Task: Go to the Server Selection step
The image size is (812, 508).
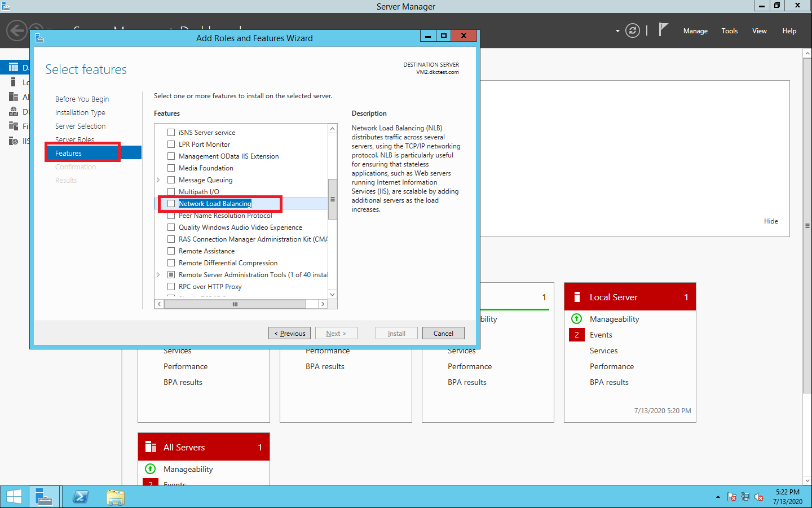Action: click(x=80, y=126)
